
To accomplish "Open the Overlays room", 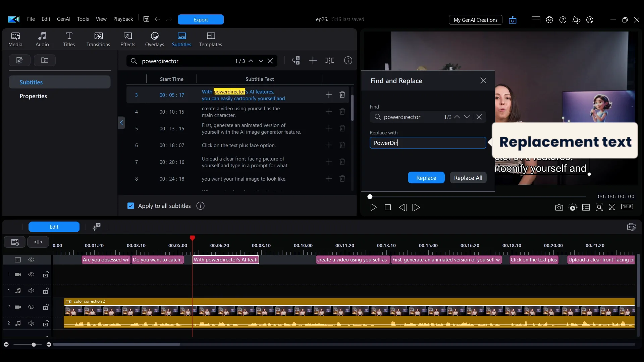I will point(155,39).
